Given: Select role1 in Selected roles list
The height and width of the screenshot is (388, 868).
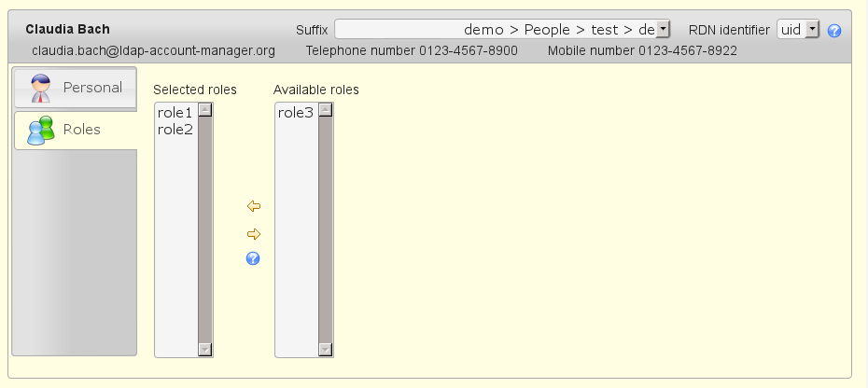Looking at the screenshot, I should pos(175,113).
